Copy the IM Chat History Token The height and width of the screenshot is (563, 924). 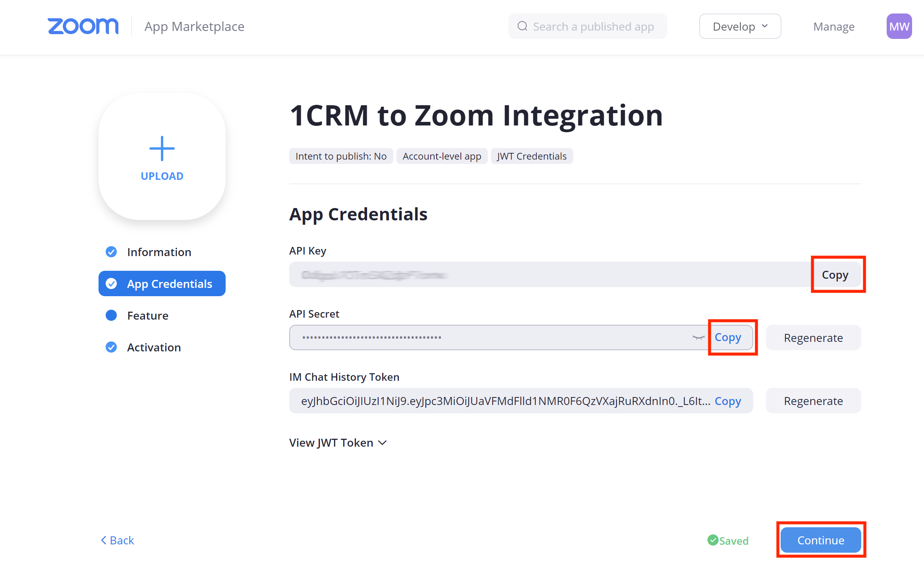point(728,401)
